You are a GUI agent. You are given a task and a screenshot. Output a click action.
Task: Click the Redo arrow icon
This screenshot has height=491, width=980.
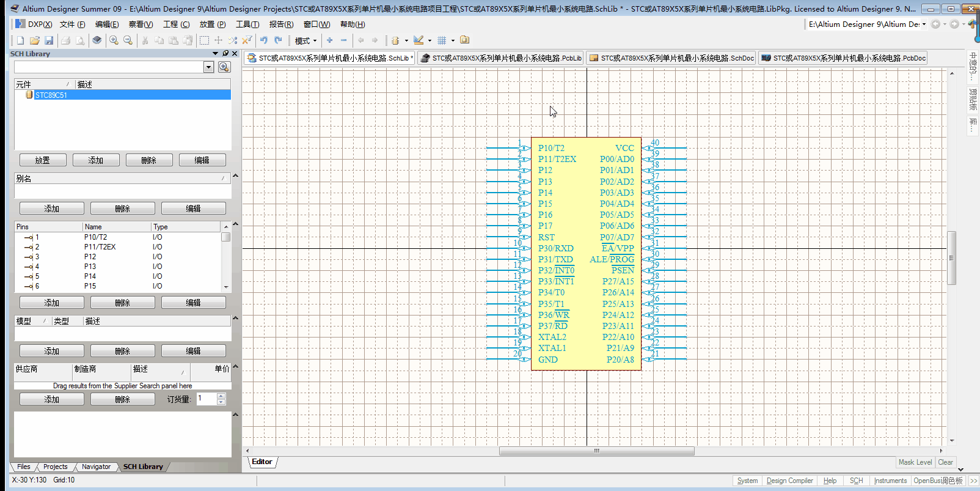click(x=278, y=40)
